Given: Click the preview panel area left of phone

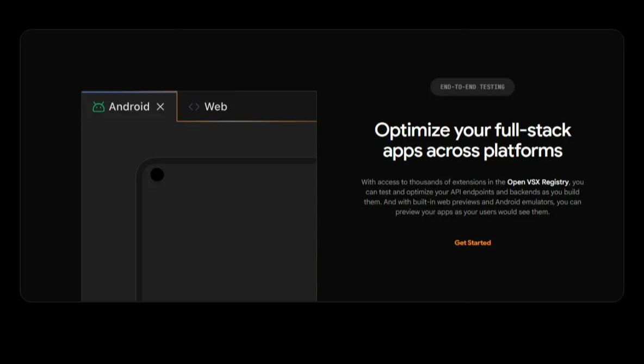Looking at the screenshot, I should [108, 218].
